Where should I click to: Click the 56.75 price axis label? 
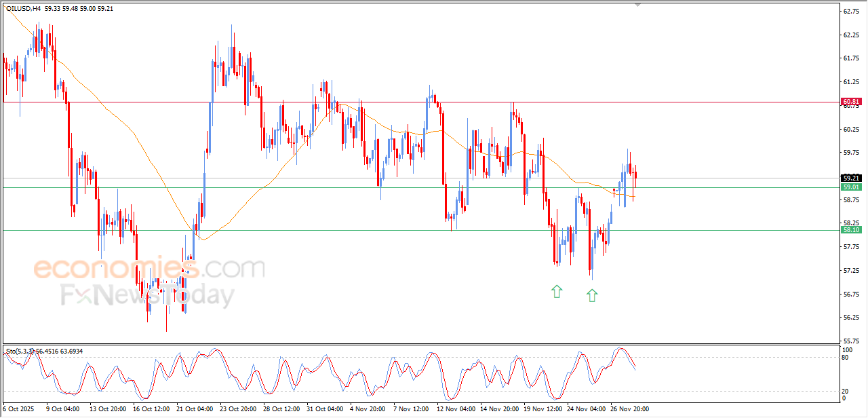pyautogui.click(x=851, y=294)
